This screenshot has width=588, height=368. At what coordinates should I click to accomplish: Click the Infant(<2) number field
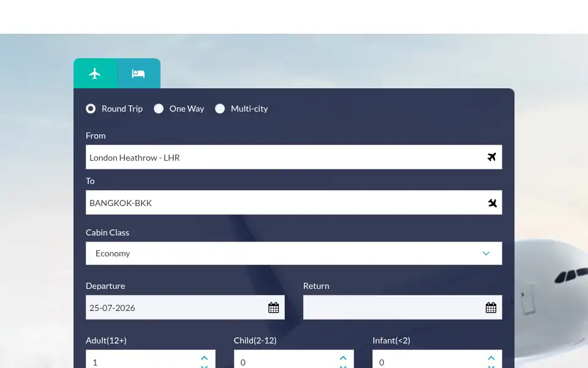pos(437,360)
